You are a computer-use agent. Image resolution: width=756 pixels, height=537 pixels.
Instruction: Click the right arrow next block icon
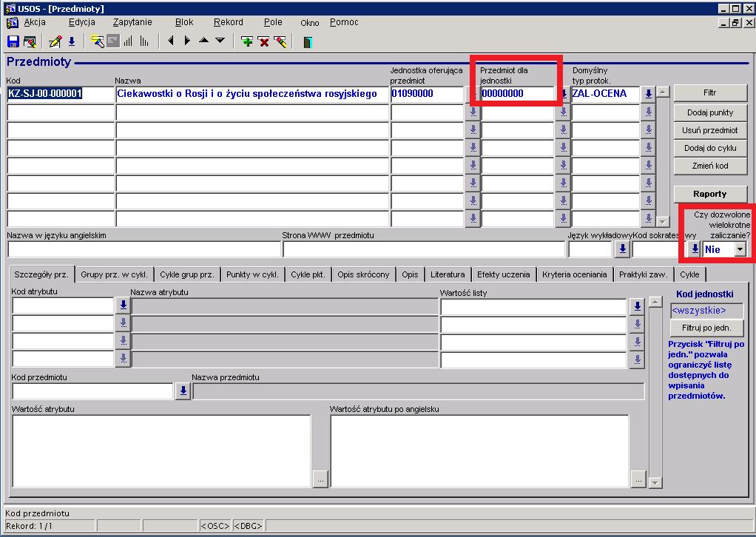pos(187,41)
